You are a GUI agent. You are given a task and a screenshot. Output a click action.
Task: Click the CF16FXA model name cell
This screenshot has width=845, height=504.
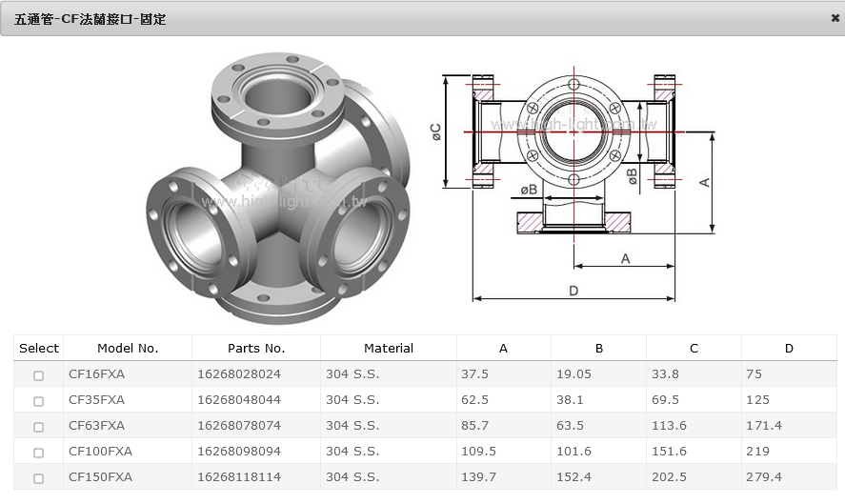pos(96,374)
